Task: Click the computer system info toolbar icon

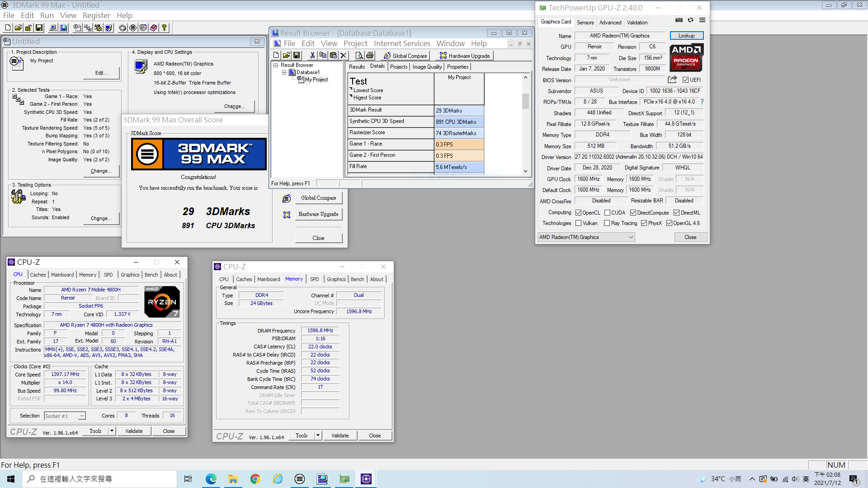Action: pos(53,28)
